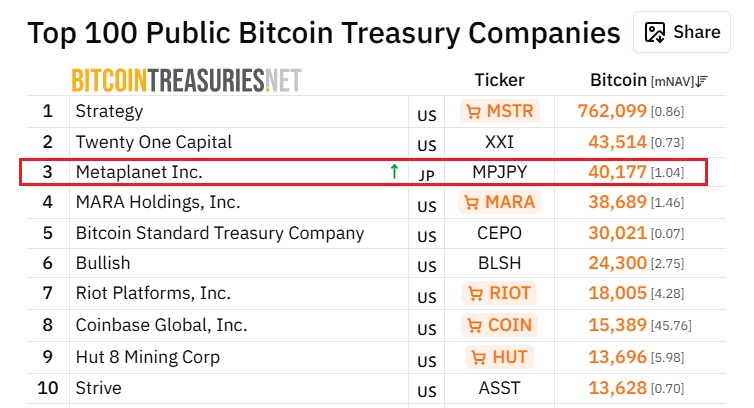The height and width of the screenshot is (408, 754).
Task: Click the MSTR shopping cart icon
Action: (x=472, y=111)
